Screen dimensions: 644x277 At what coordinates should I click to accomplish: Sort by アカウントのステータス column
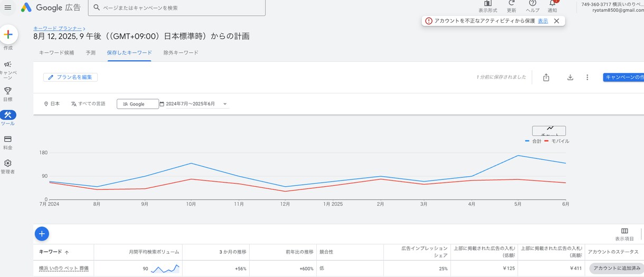[612, 252]
